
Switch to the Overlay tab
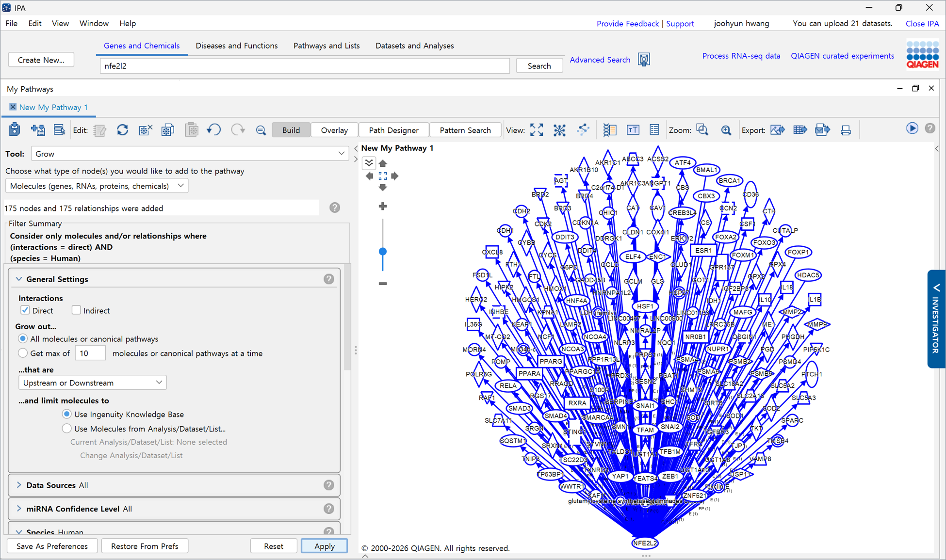pos(334,130)
